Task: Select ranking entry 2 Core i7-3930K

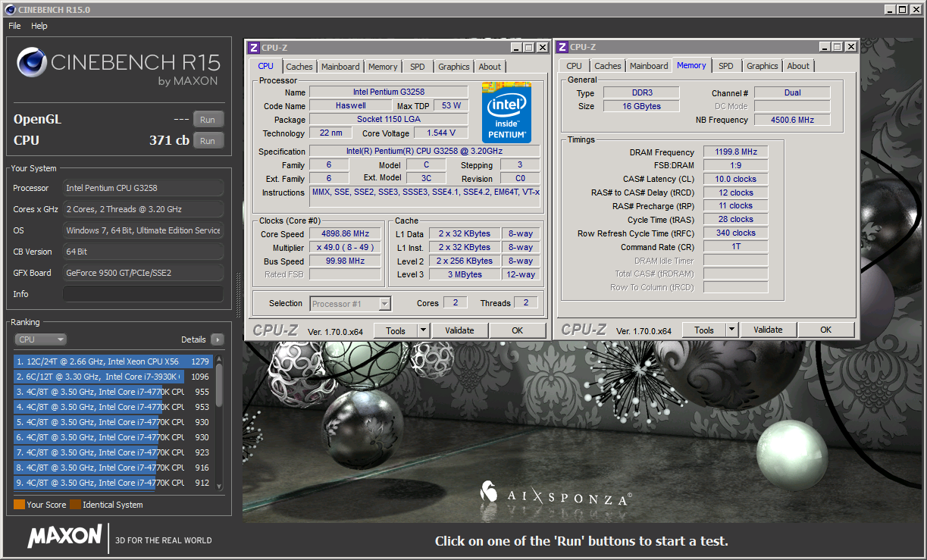Action: pyautogui.click(x=114, y=377)
